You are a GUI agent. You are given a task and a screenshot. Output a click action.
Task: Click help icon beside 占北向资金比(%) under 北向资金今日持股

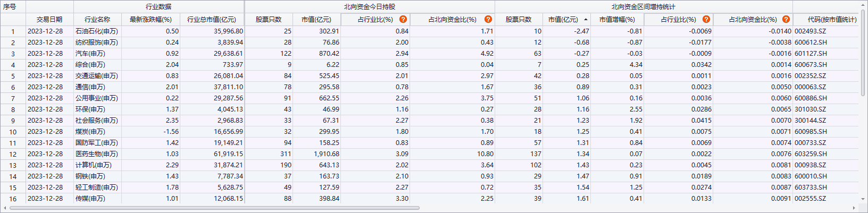(x=488, y=20)
